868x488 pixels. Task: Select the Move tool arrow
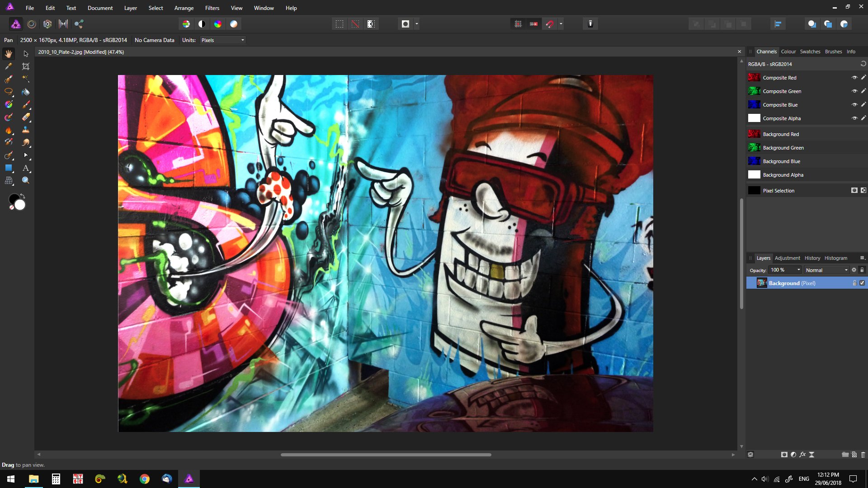26,54
